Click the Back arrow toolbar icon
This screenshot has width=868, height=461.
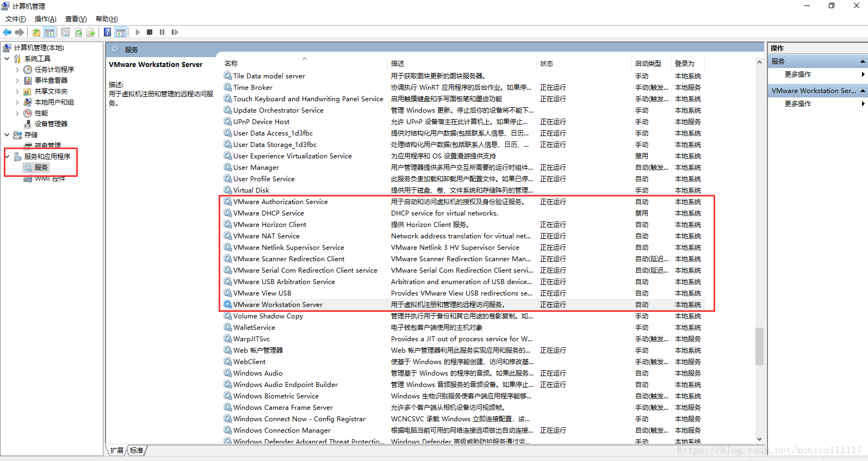(7, 32)
